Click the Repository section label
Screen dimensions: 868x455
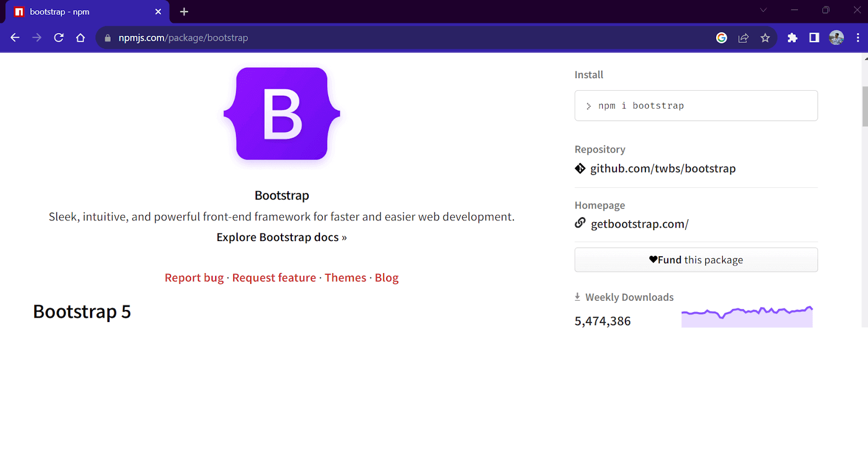pyautogui.click(x=600, y=149)
